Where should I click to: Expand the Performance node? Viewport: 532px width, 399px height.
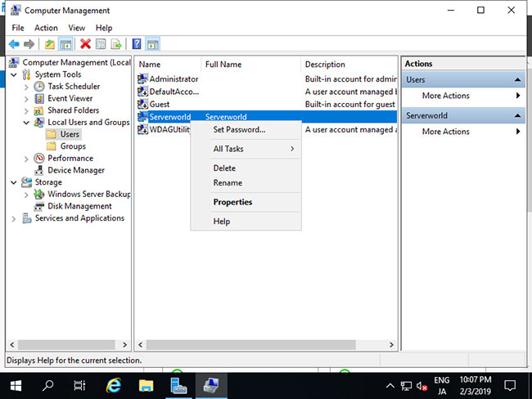click(26, 159)
